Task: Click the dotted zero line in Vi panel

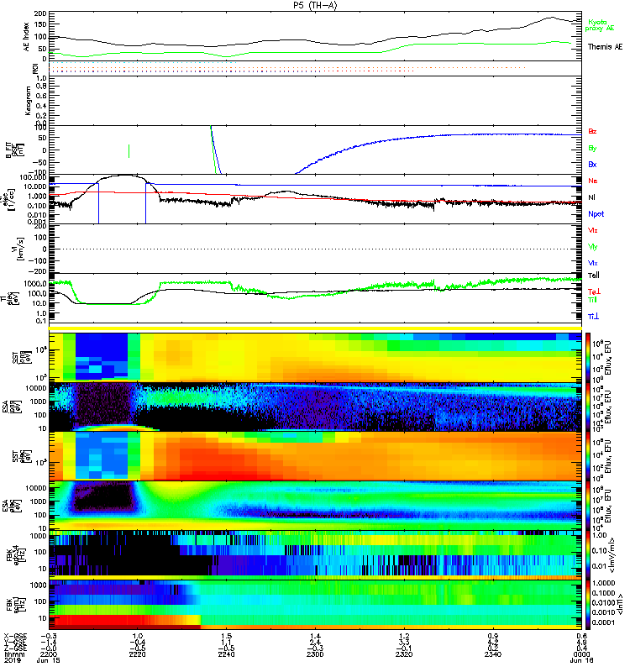Action: [316, 249]
